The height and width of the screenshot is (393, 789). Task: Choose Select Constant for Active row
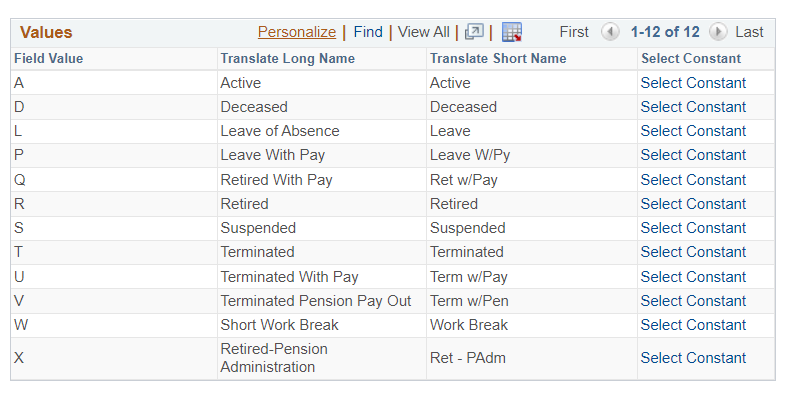(x=693, y=83)
